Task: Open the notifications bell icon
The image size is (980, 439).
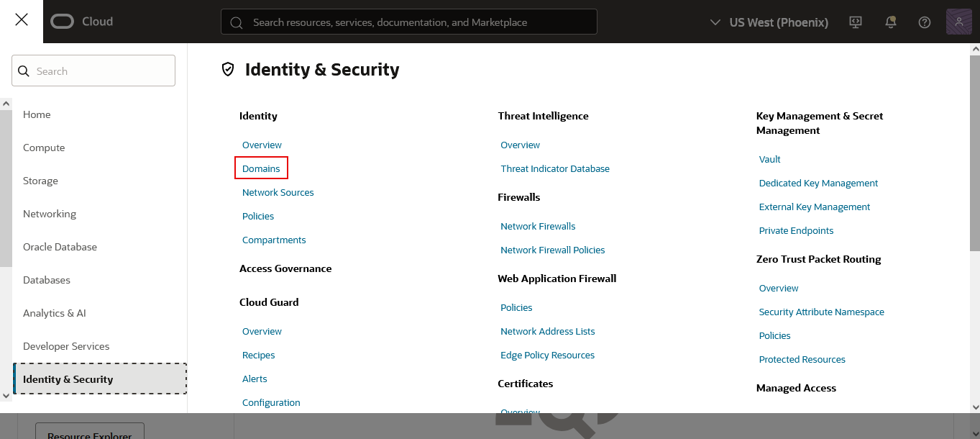Action: pos(890,22)
